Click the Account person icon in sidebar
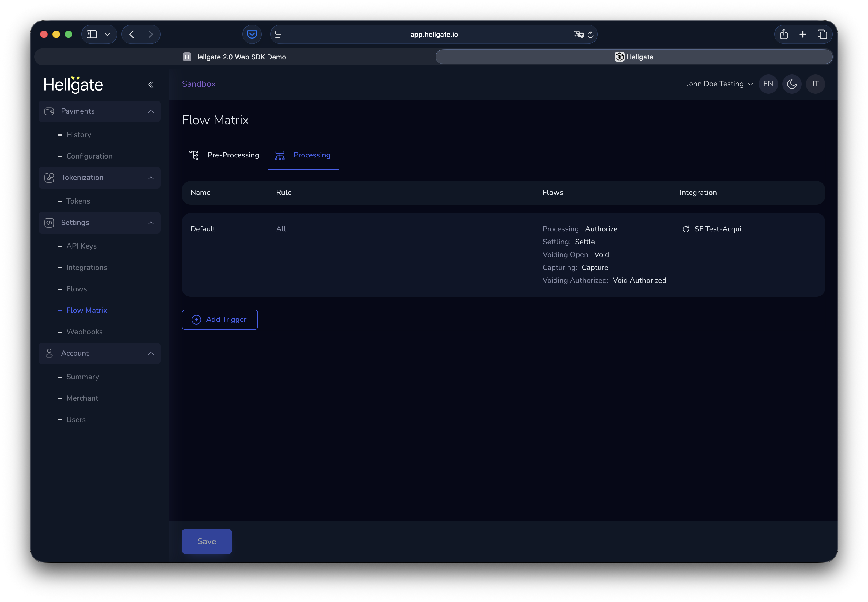This screenshot has height=602, width=868. [x=50, y=353]
